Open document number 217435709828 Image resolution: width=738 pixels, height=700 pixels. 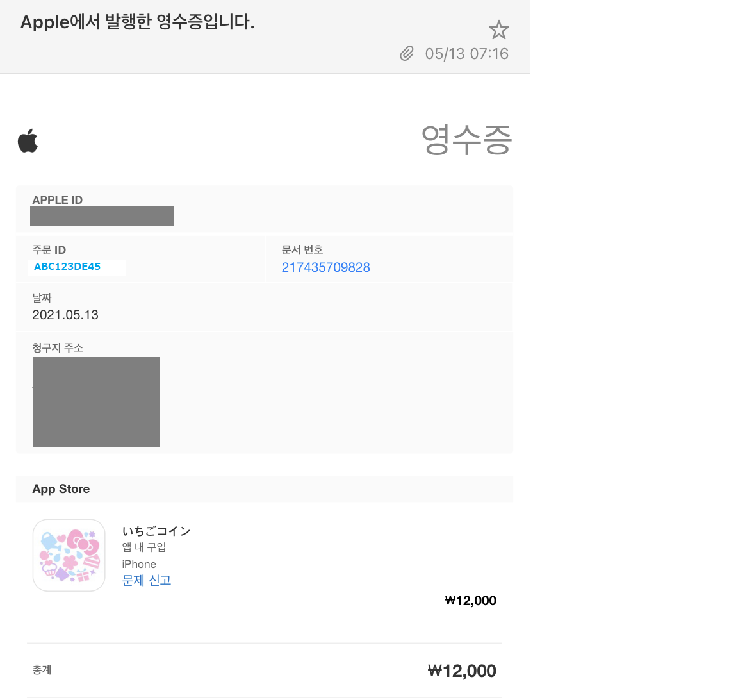[x=325, y=267]
